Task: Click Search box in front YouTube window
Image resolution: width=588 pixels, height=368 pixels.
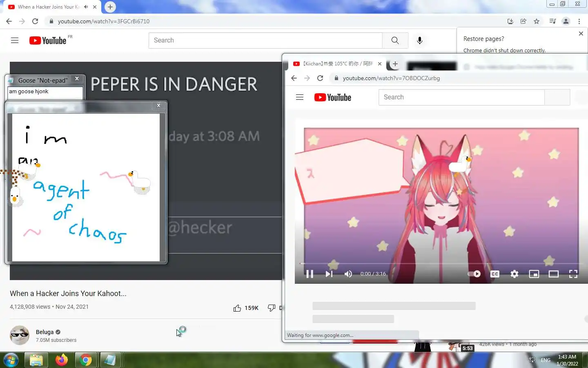Action: 461,97
